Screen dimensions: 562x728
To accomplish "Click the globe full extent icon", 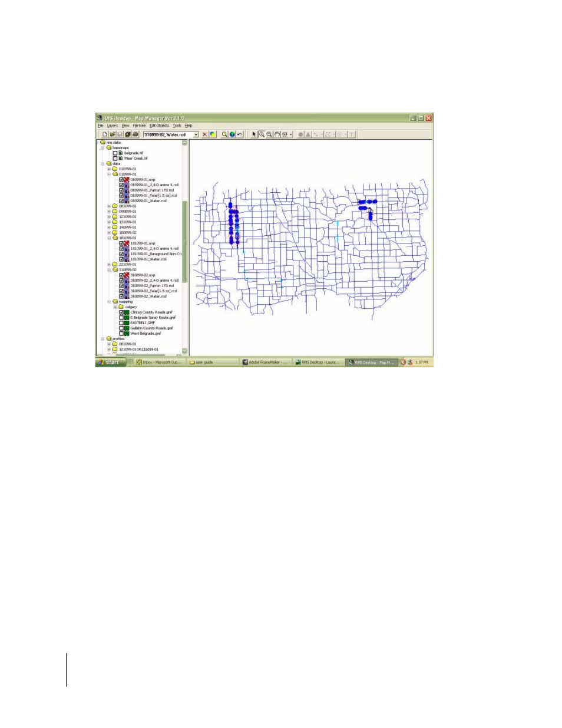I will pyautogui.click(x=232, y=134).
